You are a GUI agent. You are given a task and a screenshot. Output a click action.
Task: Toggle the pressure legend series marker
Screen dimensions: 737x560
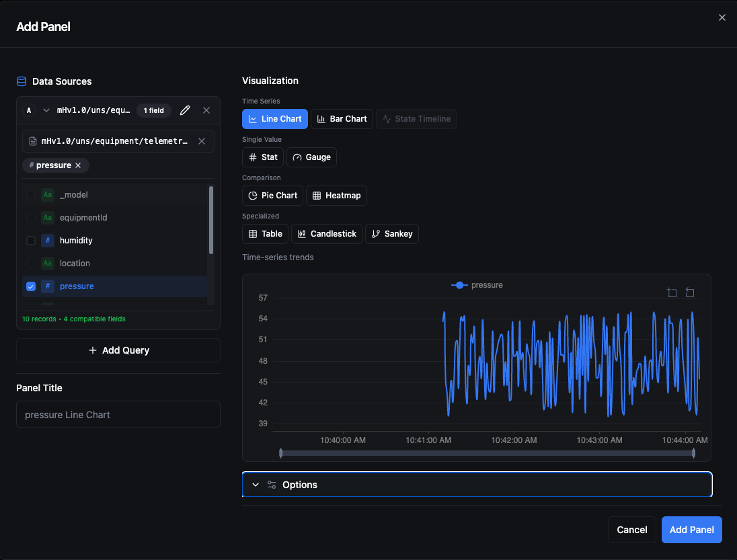coord(459,285)
